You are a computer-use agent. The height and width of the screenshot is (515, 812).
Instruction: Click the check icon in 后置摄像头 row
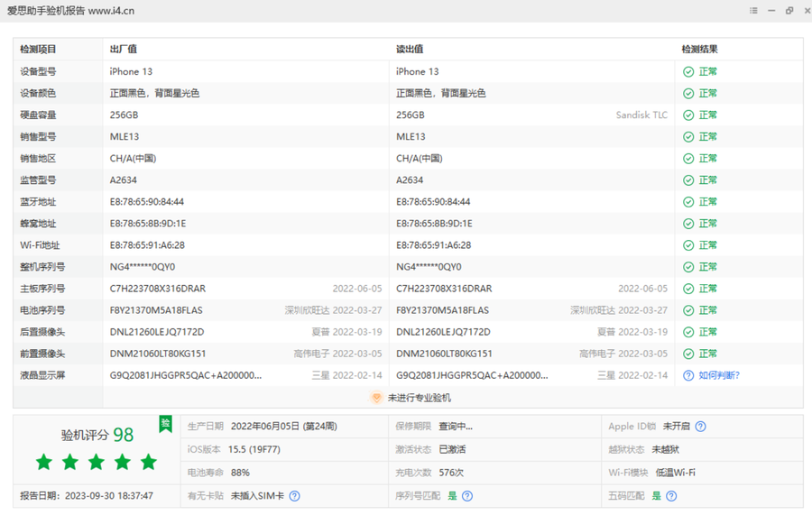tap(688, 332)
